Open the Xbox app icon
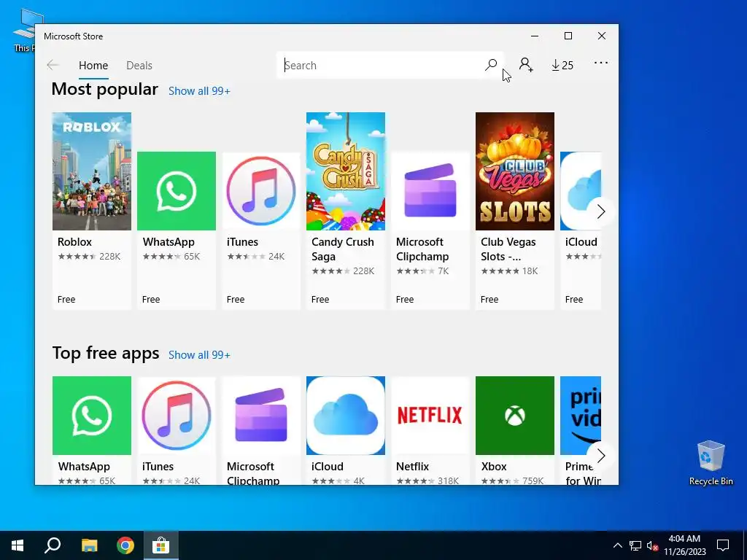747x560 pixels. click(x=515, y=416)
